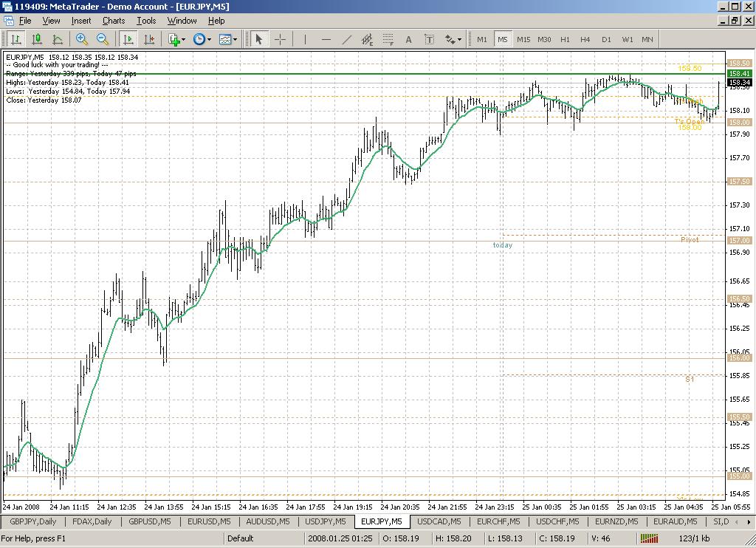Switch chart to candlesticks mode
This screenshot has width=756, height=548.
click(x=36, y=39)
